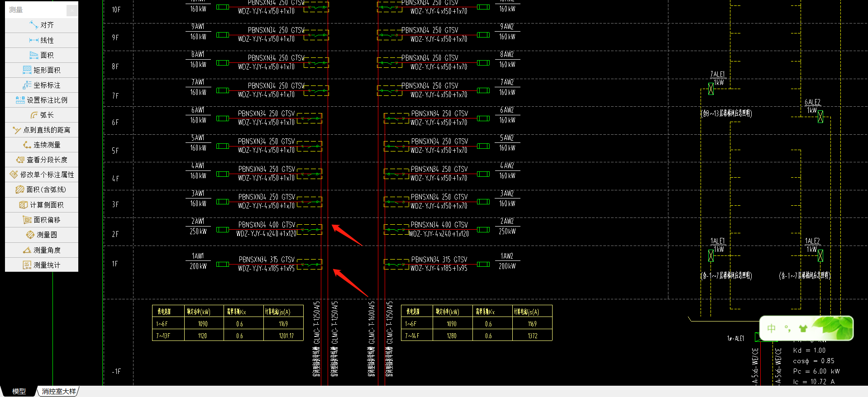868x397 pixels.
Task: Click the 9F floor label
Action: pyautogui.click(x=115, y=38)
